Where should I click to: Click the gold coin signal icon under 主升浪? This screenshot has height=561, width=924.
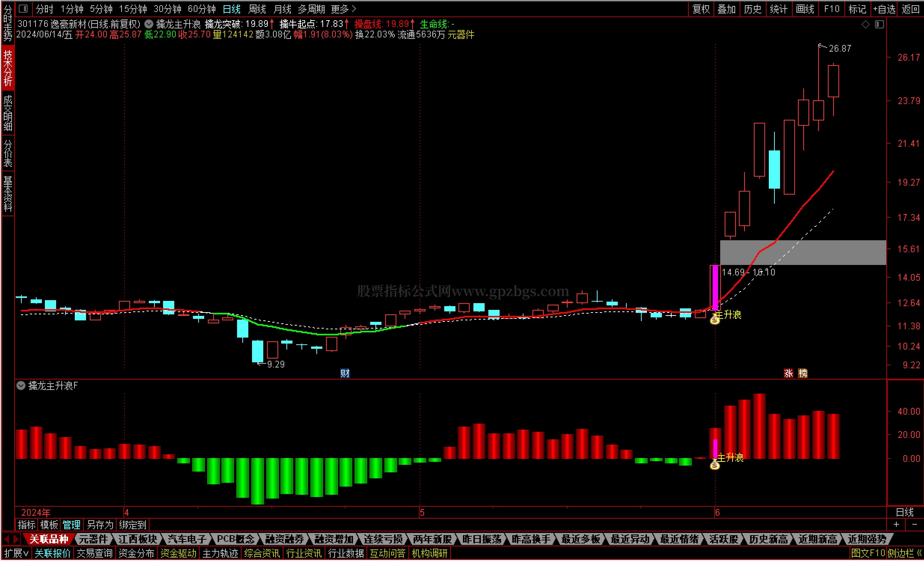(715, 320)
